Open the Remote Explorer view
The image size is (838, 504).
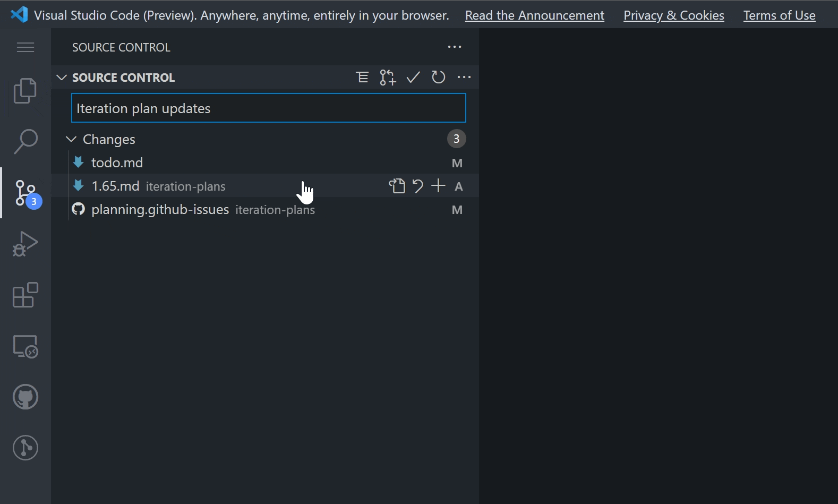click(x=25, y=346)
